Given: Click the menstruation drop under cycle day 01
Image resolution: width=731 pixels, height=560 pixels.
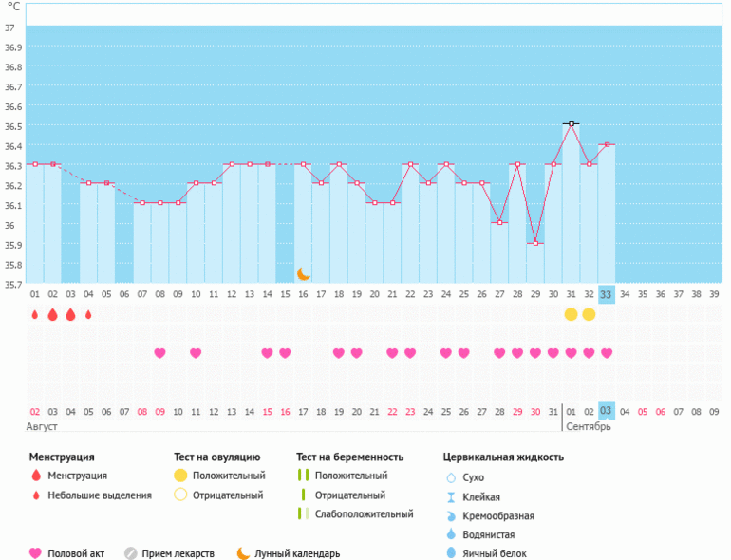Looking at the screenshot, I should click(x=35, y=314).
